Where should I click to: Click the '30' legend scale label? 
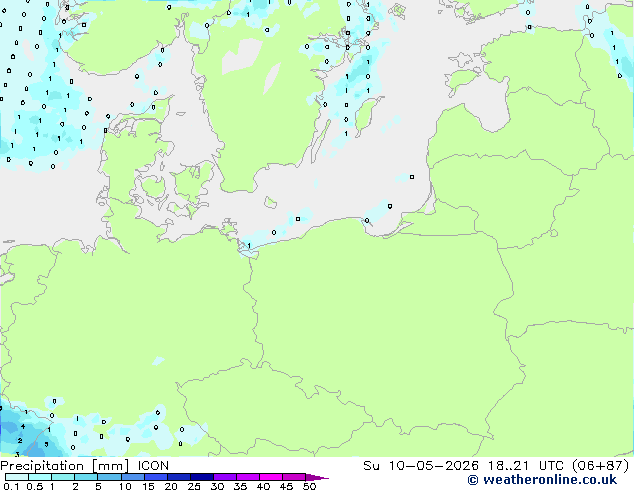pos(217,486)
